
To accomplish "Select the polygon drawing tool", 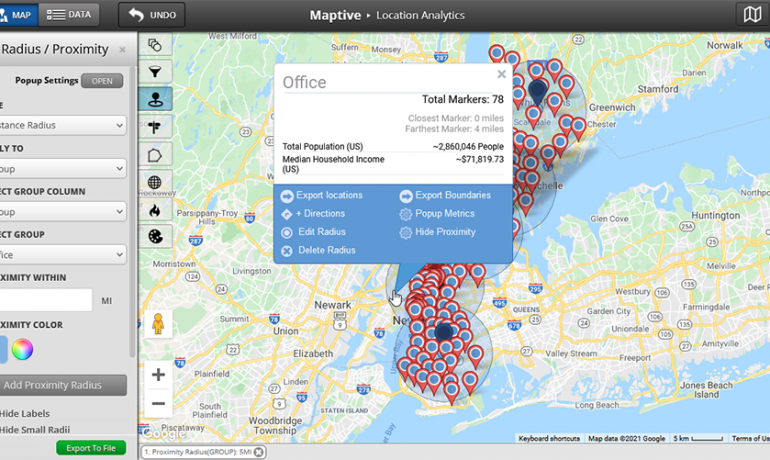I will tap(155, 156).
